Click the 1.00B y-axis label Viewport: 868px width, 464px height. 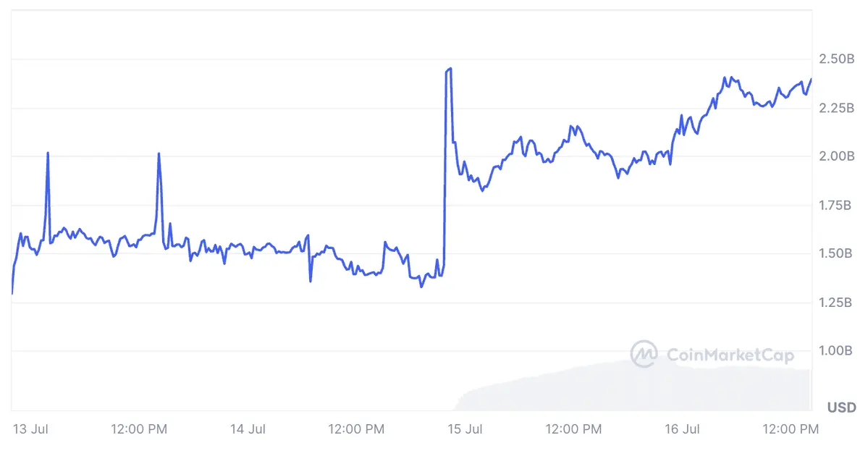click(835, 350)
